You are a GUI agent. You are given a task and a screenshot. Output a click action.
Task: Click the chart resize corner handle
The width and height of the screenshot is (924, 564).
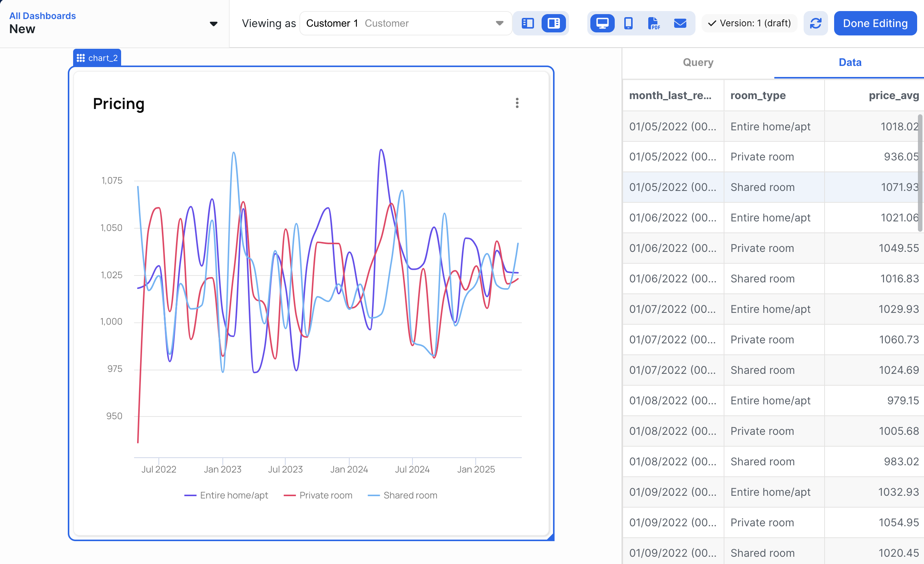pyautogui.click(x=551, y=537)
